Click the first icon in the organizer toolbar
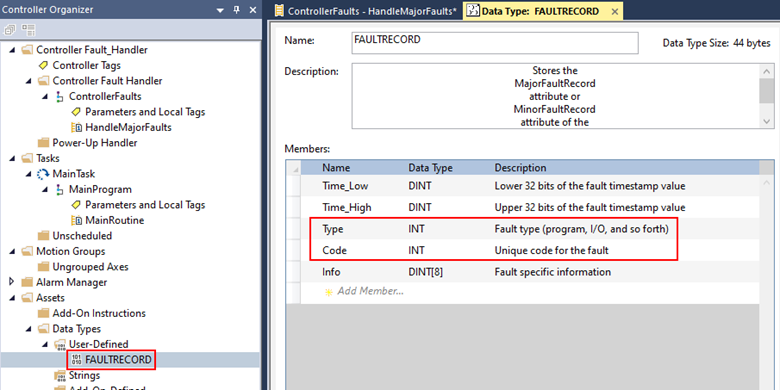The width and height of the screenshot is (780, 390). (9, 29)
